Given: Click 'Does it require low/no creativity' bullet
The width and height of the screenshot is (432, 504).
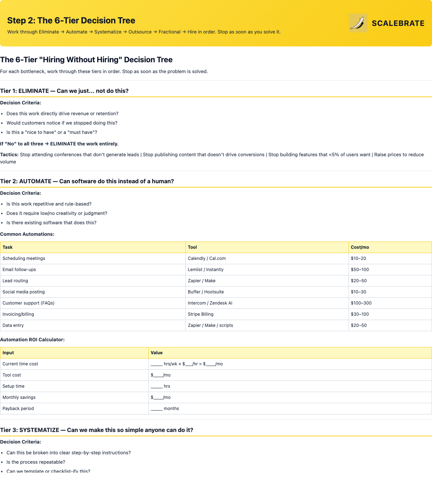Looking at the screenshot, I should (x=57, y=213).
